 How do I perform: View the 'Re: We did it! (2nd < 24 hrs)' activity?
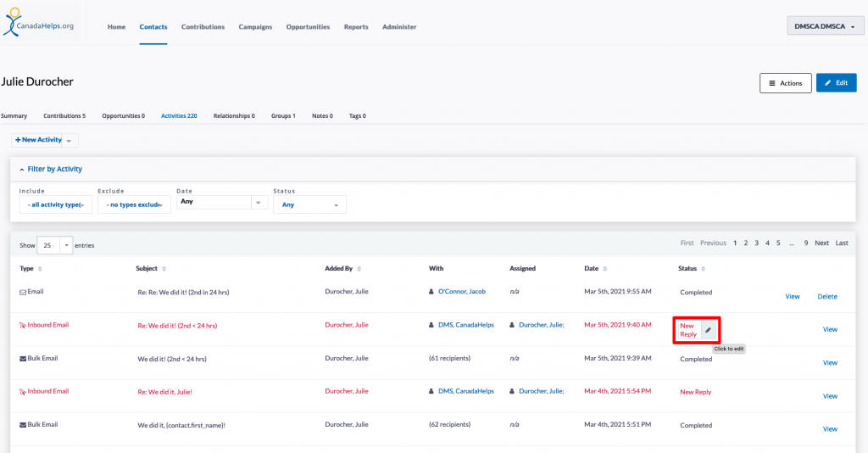[830, 329]
